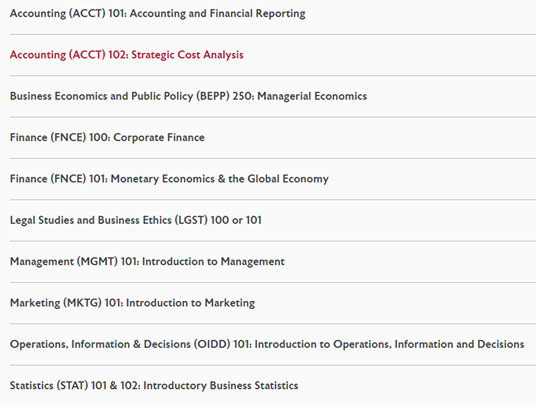
Task: Open Accounting (ACCT) 101 course entry
Action: point(158,14)
